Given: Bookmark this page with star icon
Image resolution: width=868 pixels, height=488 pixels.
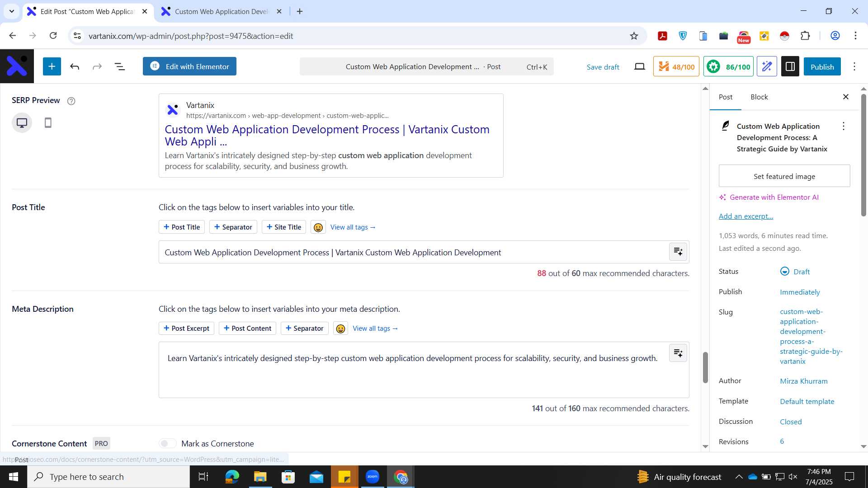Looking at the screenshot, I should pyautogui.click(x=634, y=36).
